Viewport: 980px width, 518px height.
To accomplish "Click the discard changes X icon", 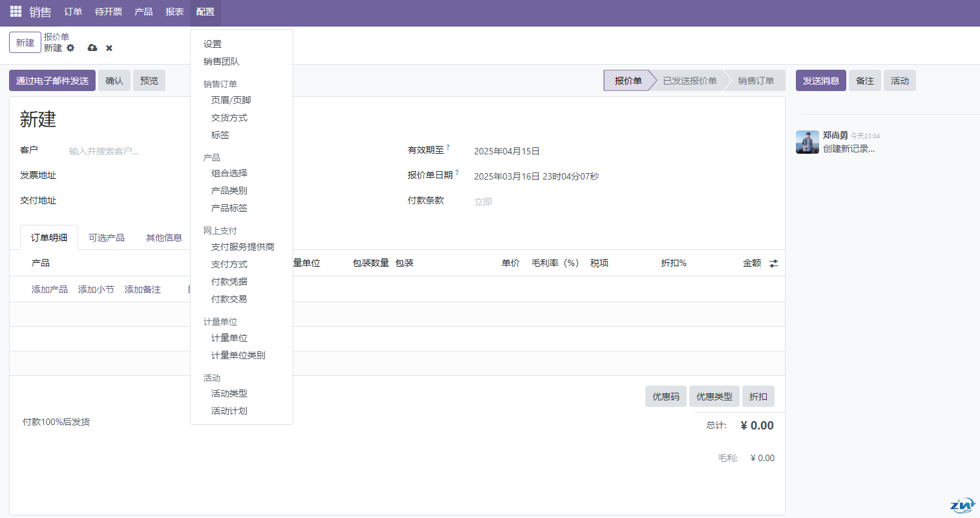I will pos(109,48).
